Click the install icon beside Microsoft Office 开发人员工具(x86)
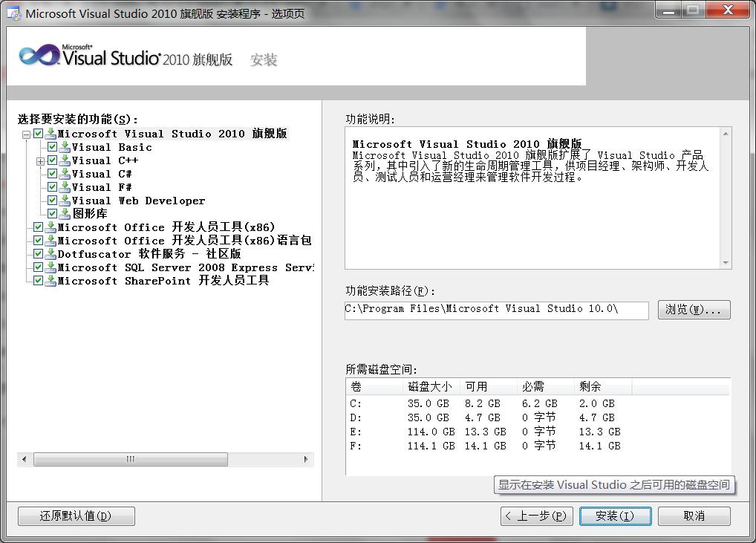The width and height of the screenshot is (756, 543). coord(50,227)
